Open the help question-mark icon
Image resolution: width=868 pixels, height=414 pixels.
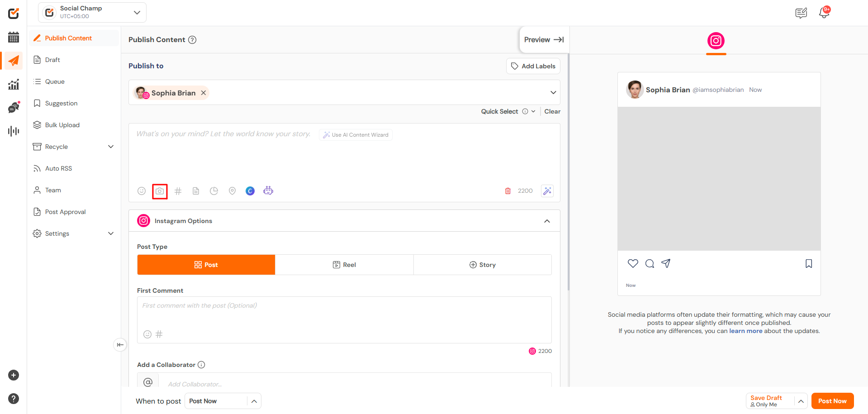point(14,399)
